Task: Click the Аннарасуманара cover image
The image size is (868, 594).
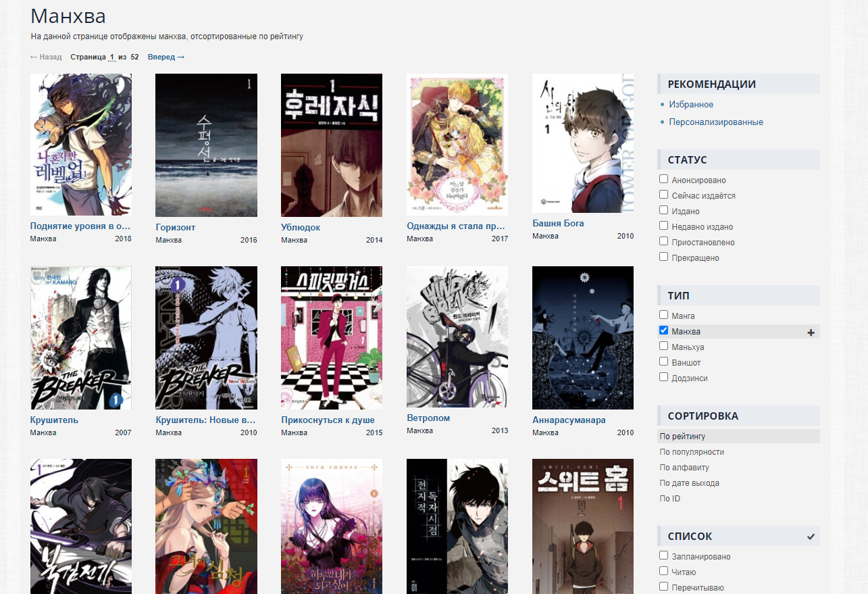Action: [x=582, y=338]
